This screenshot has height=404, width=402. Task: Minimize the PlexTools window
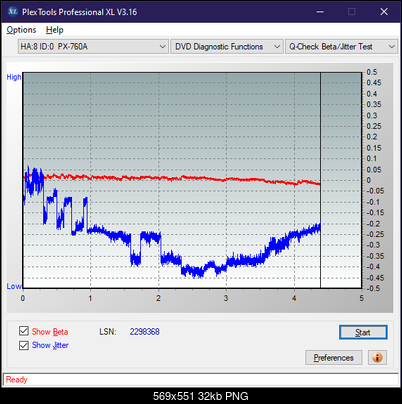point(320,12)
